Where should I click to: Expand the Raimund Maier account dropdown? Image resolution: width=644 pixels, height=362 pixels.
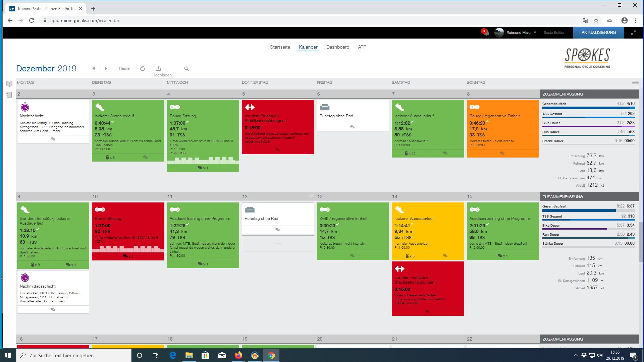point(535,33)
